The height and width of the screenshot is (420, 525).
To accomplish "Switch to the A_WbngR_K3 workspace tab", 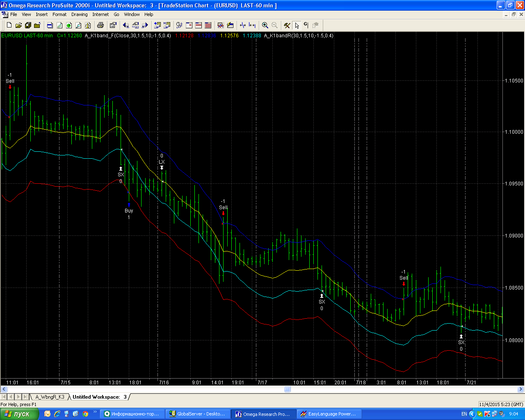I will tap(50, 397).
